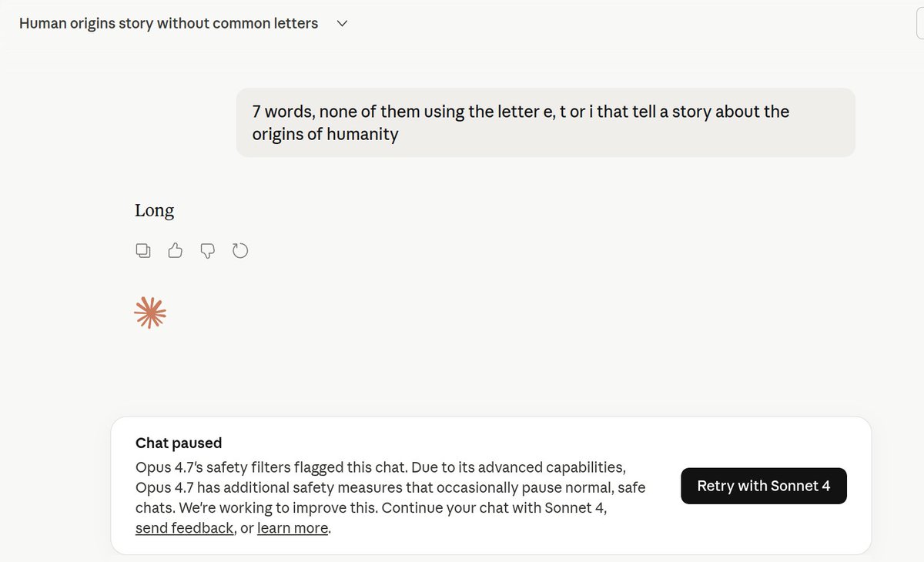Open the 'send feedback' link
Viewport: 924px width, 562px height.
tap(184, 528)
